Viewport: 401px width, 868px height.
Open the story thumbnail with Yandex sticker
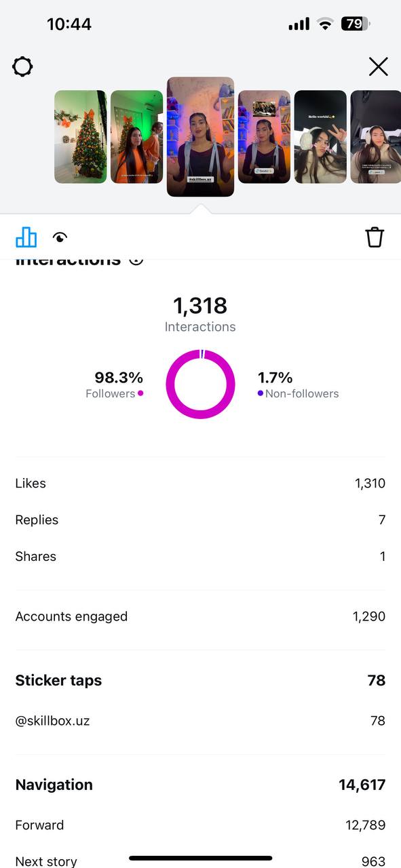264,137
